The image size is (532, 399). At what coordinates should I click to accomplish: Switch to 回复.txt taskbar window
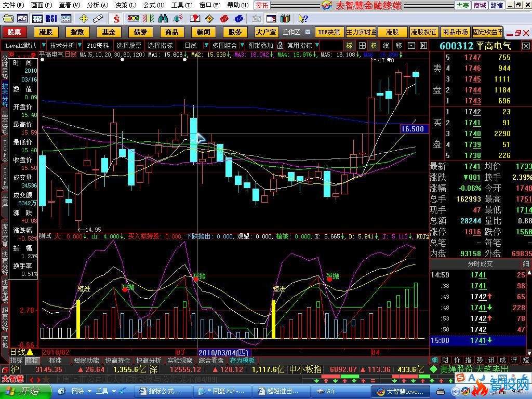221,391
